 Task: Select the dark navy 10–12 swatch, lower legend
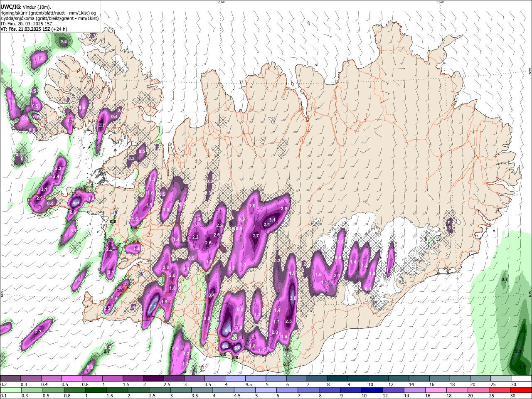coord(372,390)
